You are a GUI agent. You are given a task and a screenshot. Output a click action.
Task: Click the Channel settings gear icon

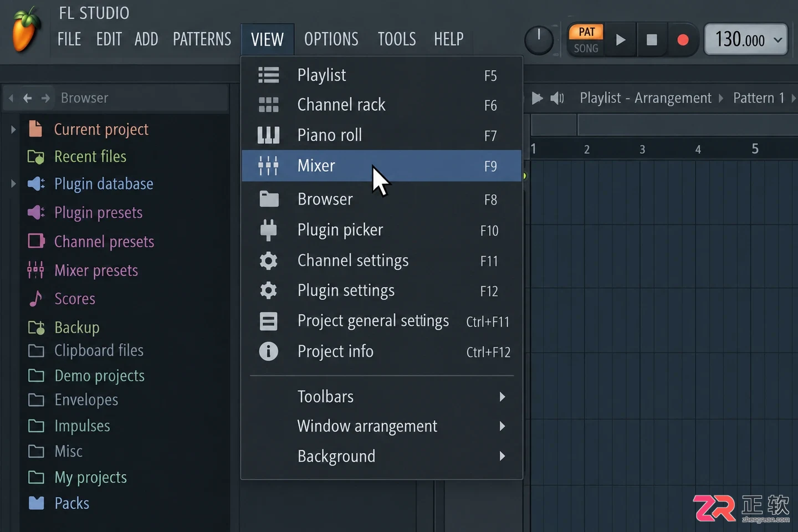(x=269, y=260)
